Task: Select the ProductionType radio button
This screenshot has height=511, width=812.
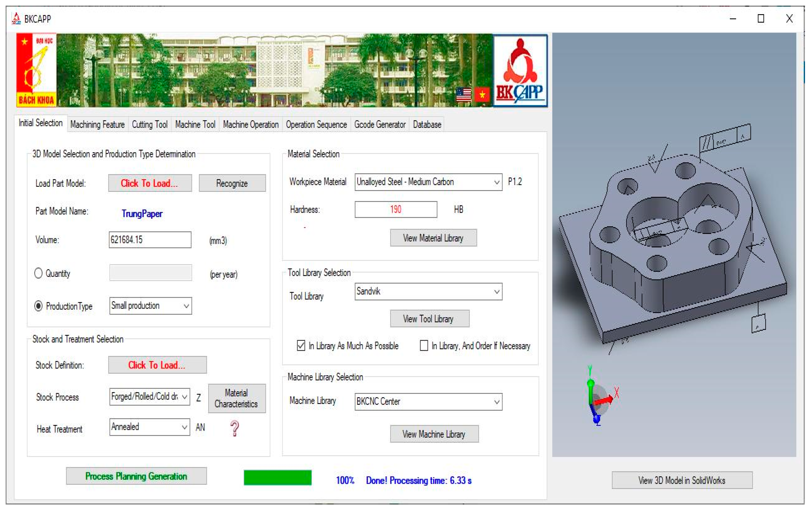Action: (38, 306)
